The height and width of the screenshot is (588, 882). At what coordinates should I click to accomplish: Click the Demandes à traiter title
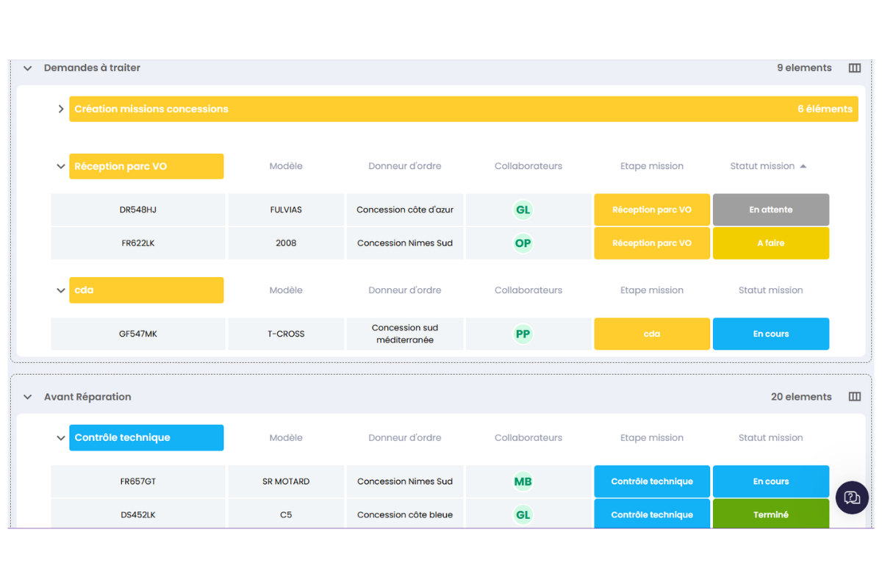(92, 68)
